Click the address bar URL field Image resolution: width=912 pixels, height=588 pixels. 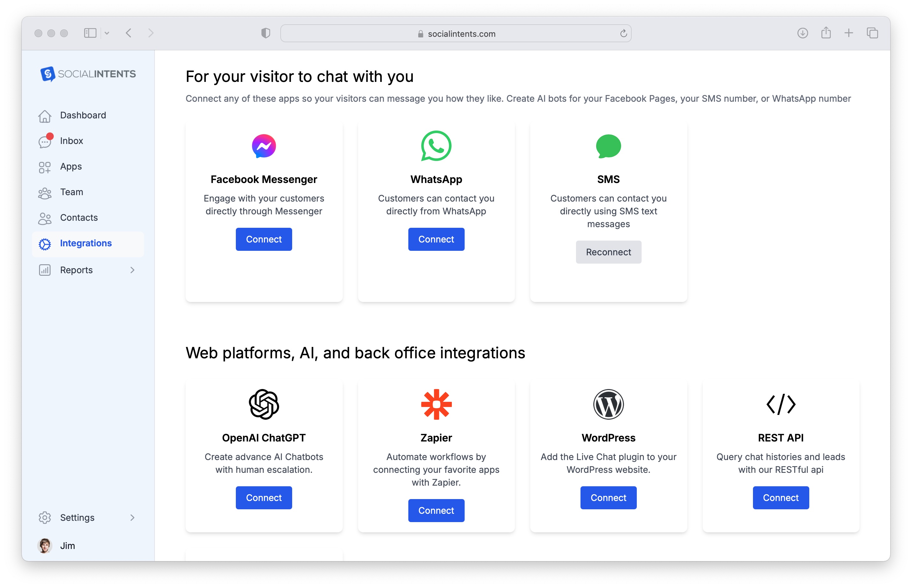456,33
